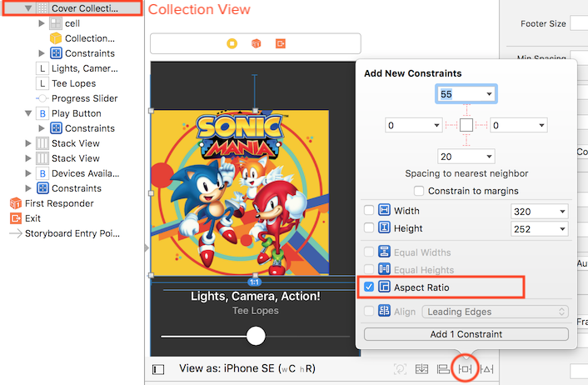Click the 1:1 aspect ratio constraint badge
Screen dimensions: 588x385
254,282
